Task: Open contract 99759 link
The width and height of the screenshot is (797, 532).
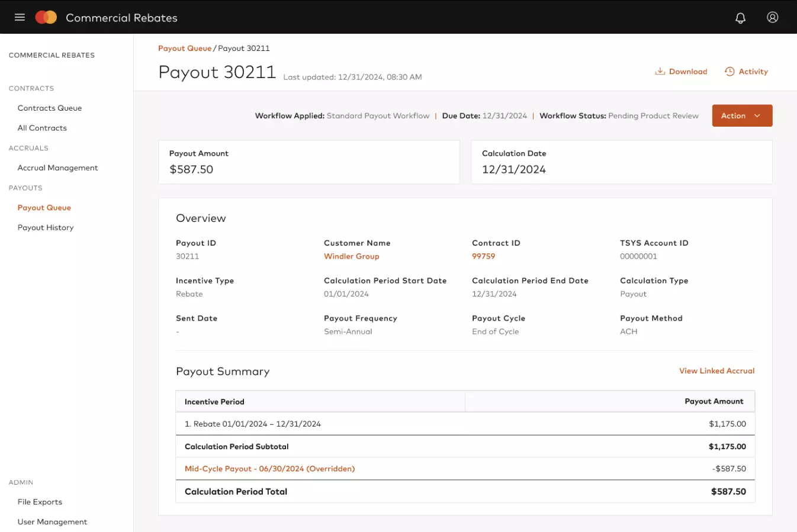Action: click(483, 256)
